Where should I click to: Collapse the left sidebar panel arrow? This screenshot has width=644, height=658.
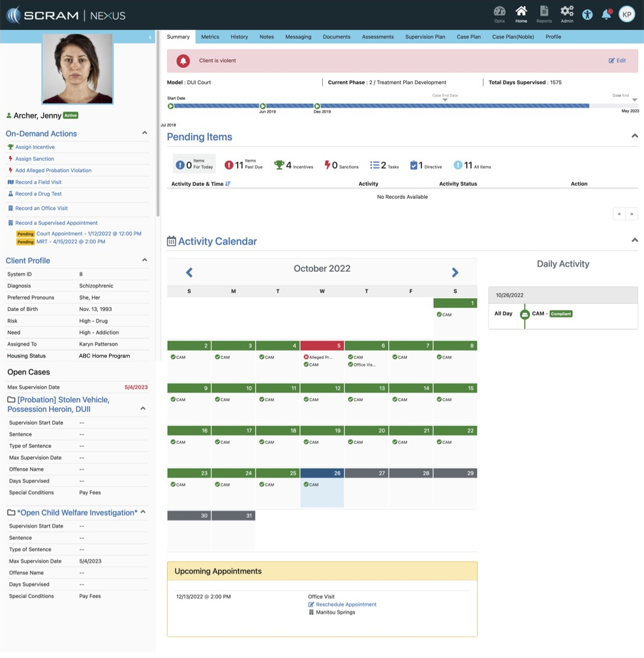tap(150, 37)
